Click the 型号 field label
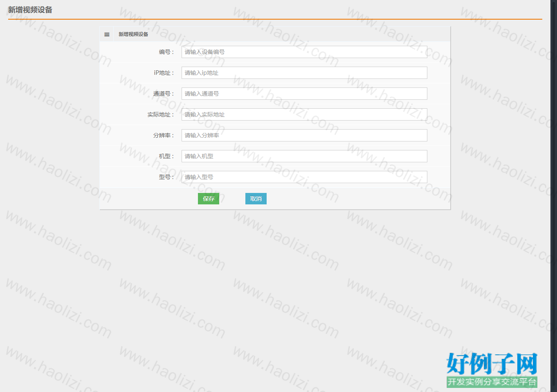Screen dimensions: 557x392 166,177
